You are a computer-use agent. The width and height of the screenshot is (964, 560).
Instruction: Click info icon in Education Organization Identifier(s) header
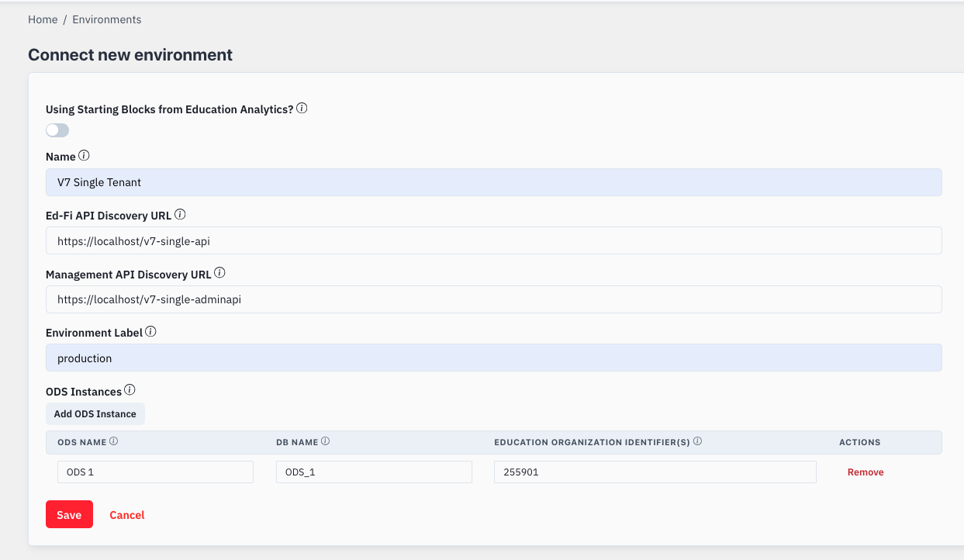(697, 441)
